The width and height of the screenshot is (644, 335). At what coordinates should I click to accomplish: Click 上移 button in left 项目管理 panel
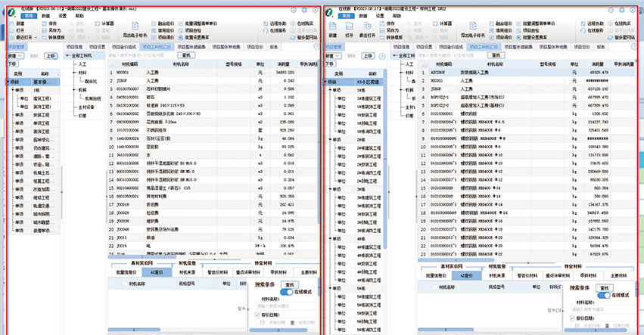[x=50, y=55]
